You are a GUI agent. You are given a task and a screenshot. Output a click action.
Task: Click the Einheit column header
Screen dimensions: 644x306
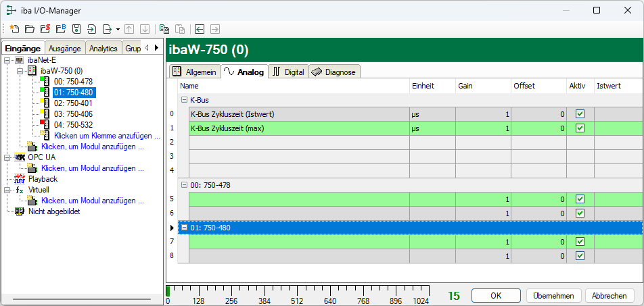[x=432, y=86]
